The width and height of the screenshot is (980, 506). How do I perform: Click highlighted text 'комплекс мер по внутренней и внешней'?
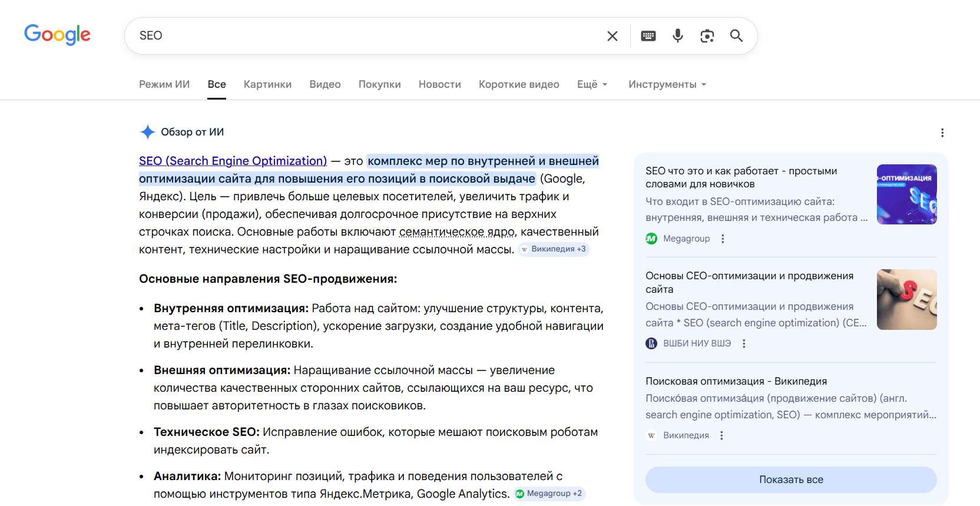(483, 161)
